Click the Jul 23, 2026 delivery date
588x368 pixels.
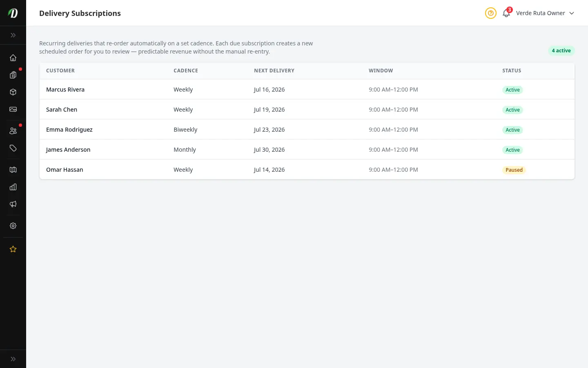(x=269, y=130)
